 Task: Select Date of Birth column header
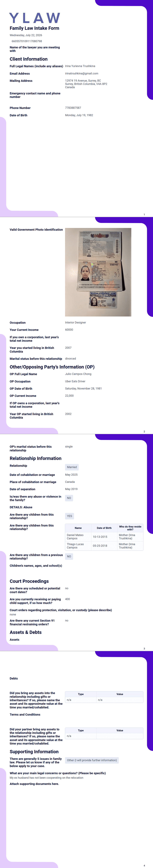(x=104, y=528)
